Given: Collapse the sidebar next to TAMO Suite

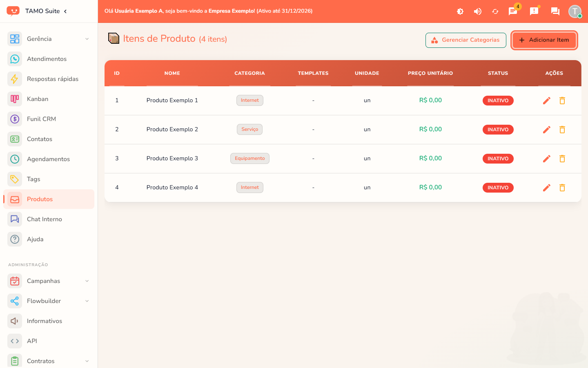Looking at the screenshot, I should pos(65,11).
